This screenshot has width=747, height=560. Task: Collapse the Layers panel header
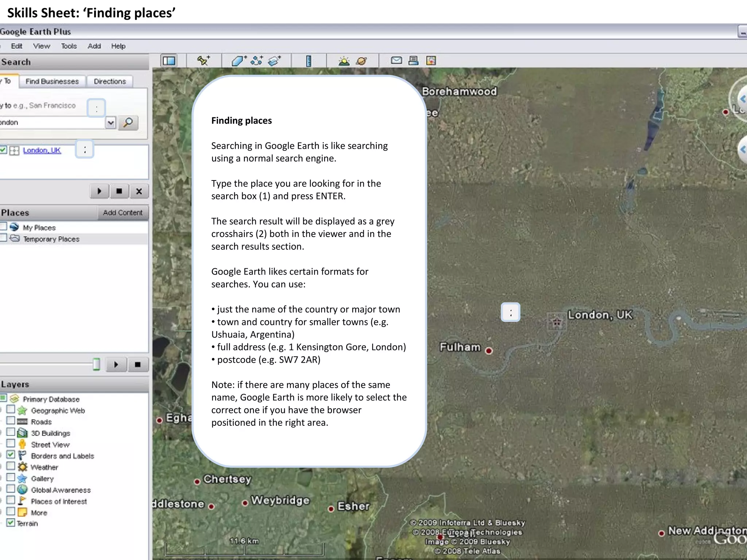click(74, 384)
